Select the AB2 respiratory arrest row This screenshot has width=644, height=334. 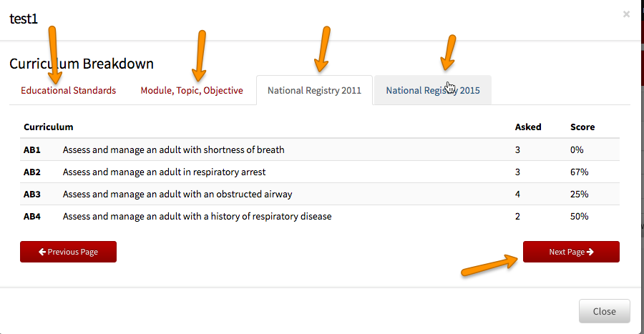click(320, 172)
